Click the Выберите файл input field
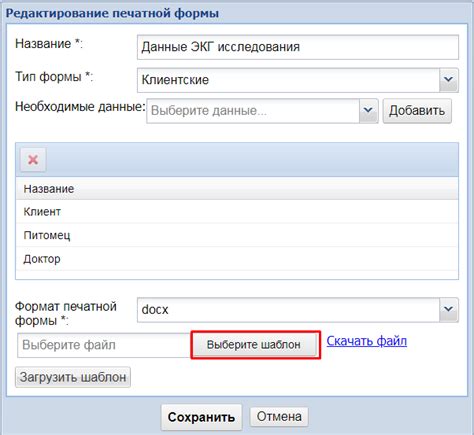Viewport: 474px width, 435px height. click(x=104, y=345)
